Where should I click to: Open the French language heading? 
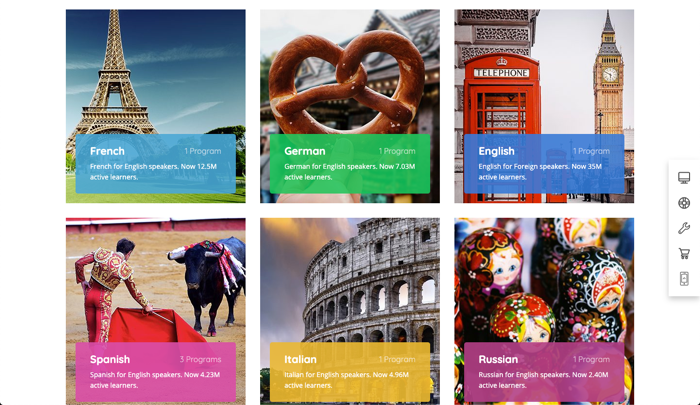(x=107, y=151)
